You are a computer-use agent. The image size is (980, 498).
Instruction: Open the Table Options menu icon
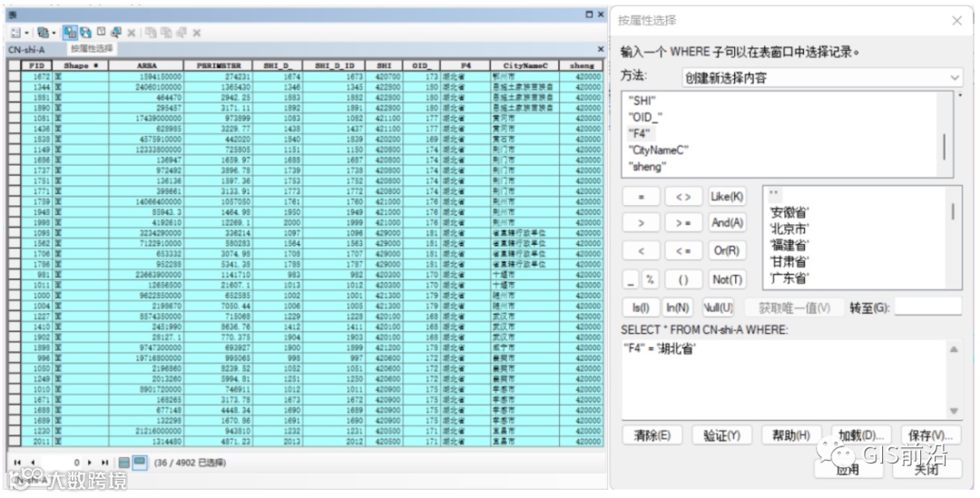[x=15, y=33]
